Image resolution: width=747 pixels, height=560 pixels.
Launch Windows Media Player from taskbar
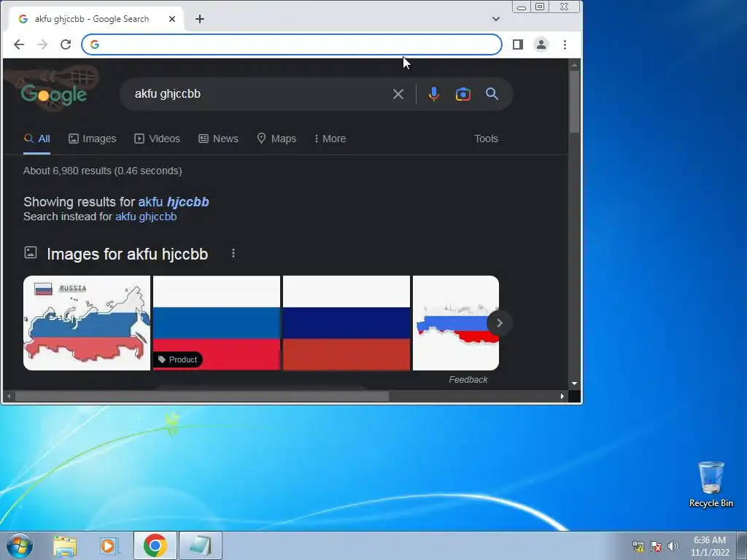pyautogui.click(x=109, y=545)
